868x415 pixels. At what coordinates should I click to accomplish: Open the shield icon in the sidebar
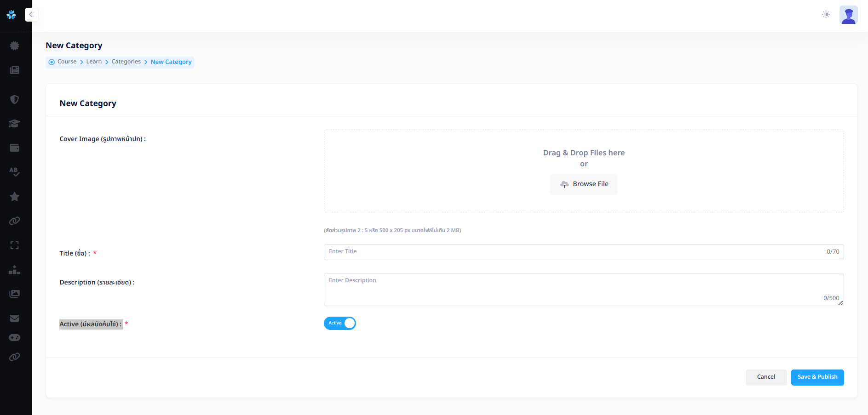point(15,100)
